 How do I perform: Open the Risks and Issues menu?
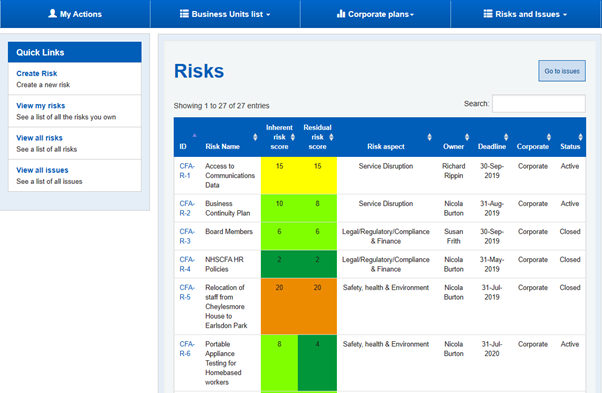click(525, 14)
